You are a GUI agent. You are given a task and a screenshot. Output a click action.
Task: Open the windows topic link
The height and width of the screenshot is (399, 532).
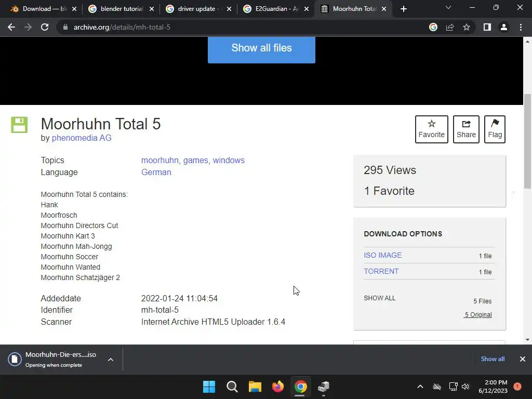tap(229, 160)
